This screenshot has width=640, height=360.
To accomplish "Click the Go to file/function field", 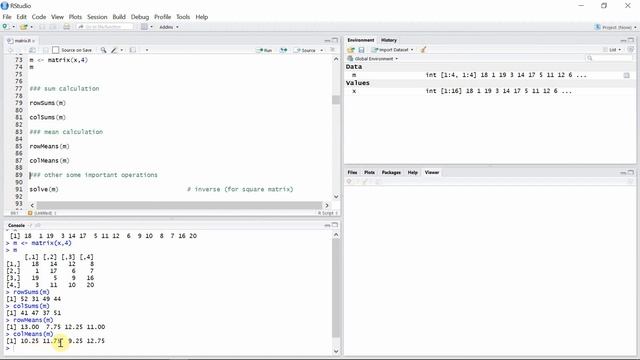I will [x=104, y=27].
